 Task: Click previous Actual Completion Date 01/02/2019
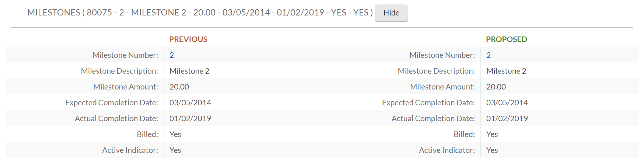pyautogui.click(x=190, y=119)
